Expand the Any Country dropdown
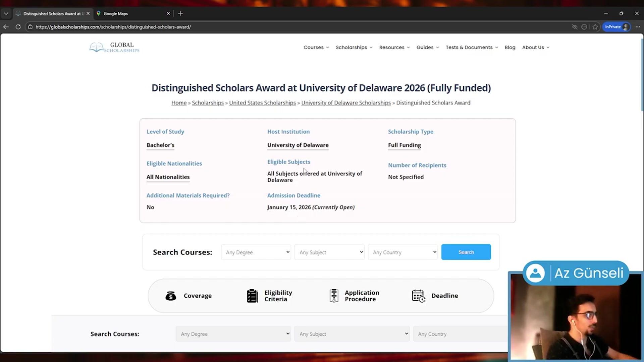 pyautogui.click(x=402, y=252)
